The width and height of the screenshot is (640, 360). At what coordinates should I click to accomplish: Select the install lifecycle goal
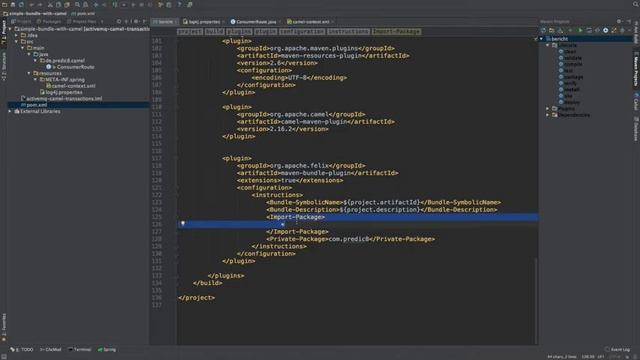pyautogui.click(x=569, y=89)
